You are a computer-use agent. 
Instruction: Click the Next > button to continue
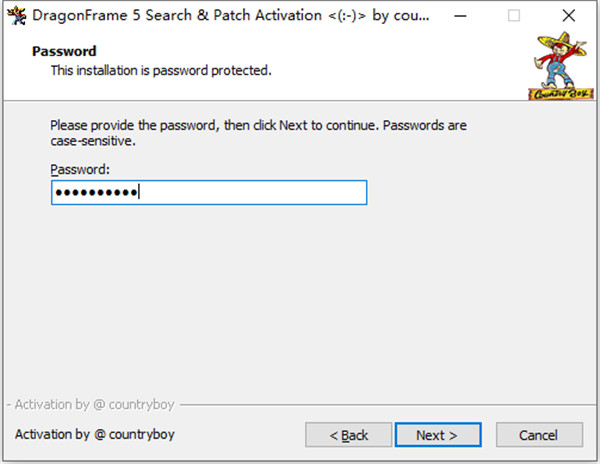click(x=438, y=435)
